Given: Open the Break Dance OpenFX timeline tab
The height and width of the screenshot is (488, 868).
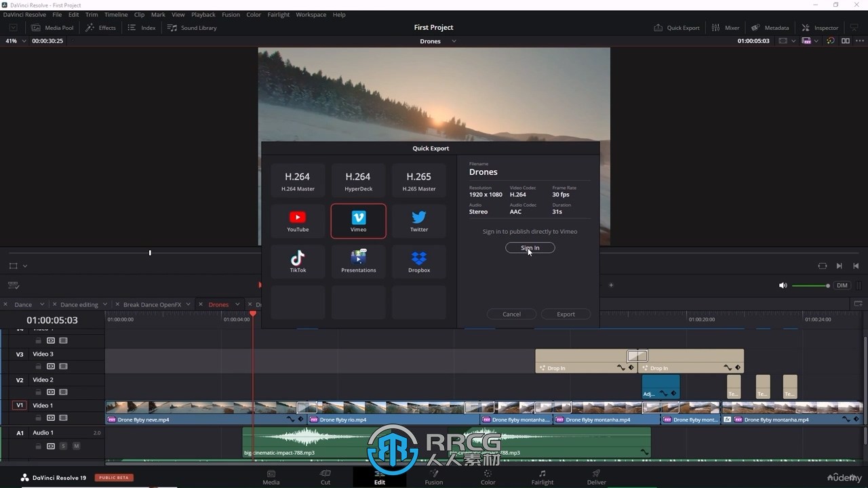Looking at the screenshot, I should [x=152, y=304].
